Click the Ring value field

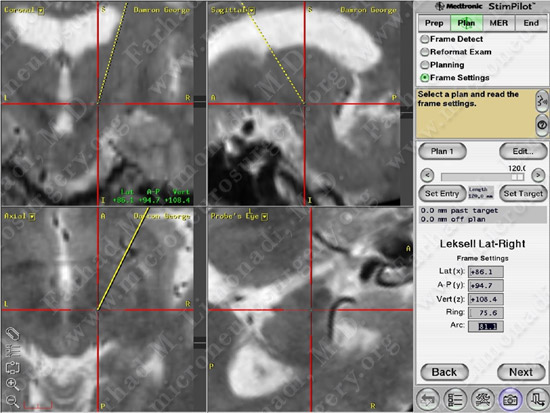pos(486,312)
